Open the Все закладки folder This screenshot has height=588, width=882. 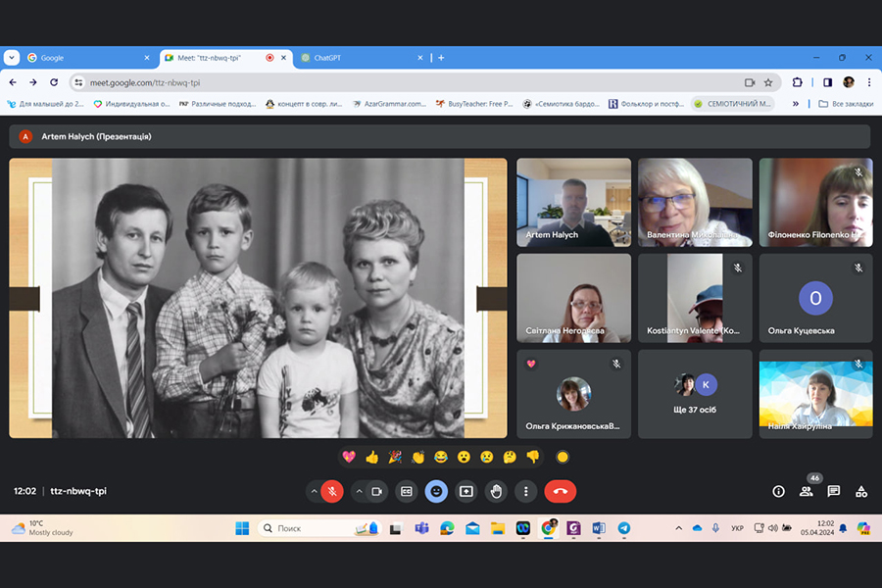pyautogui.click(x=846, y=104)
